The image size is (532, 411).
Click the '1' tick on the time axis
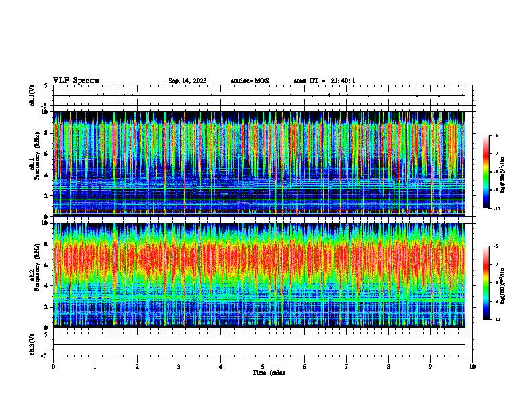click(x=95, y=367)
